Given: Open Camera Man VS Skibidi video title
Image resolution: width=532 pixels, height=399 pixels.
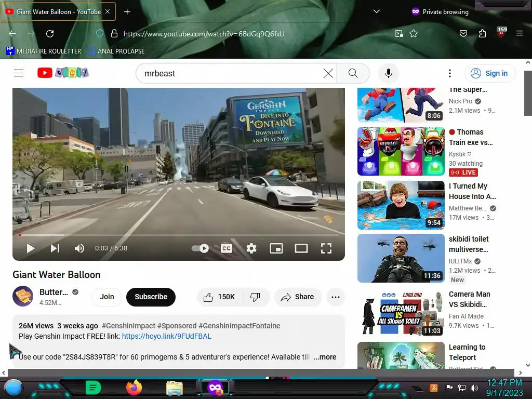Looking at the screenshot, I should click(x=470, y=299).
